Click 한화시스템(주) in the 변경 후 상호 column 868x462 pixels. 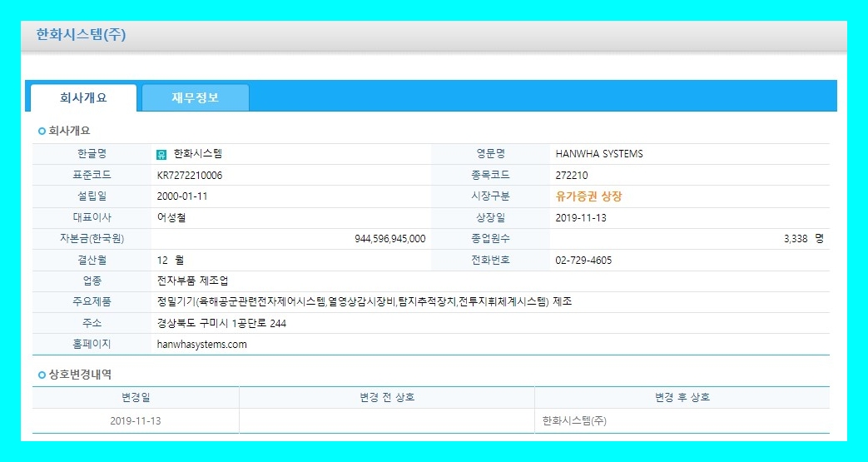574,421
